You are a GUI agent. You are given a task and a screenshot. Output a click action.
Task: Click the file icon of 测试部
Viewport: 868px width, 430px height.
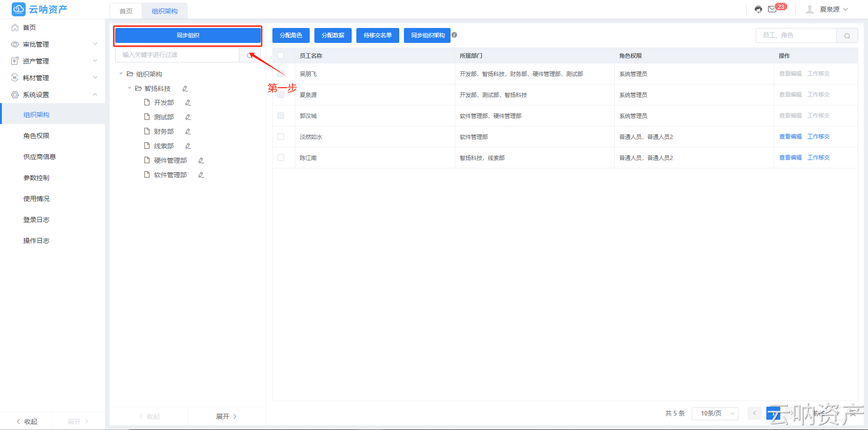click(x=147, y=117)
